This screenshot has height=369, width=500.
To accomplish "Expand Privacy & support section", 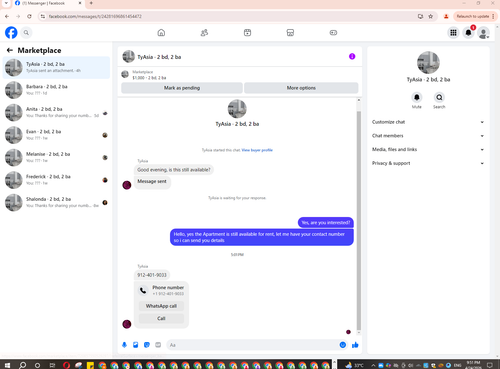I will 428,163.
